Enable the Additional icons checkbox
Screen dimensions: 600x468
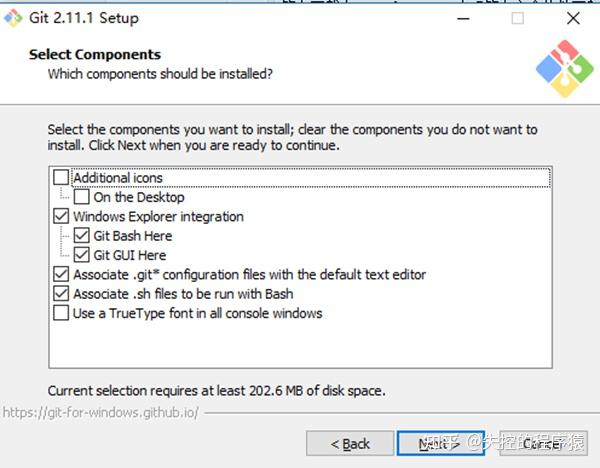[61, 178]
